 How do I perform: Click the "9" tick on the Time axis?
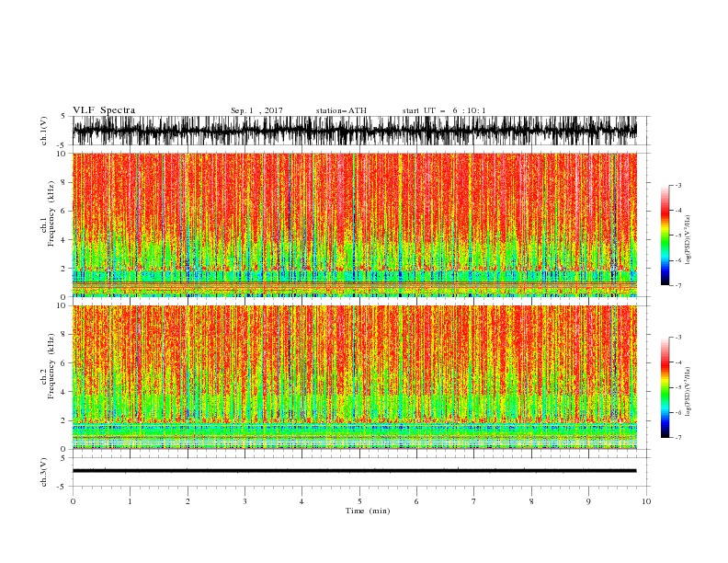coord(588,501)
